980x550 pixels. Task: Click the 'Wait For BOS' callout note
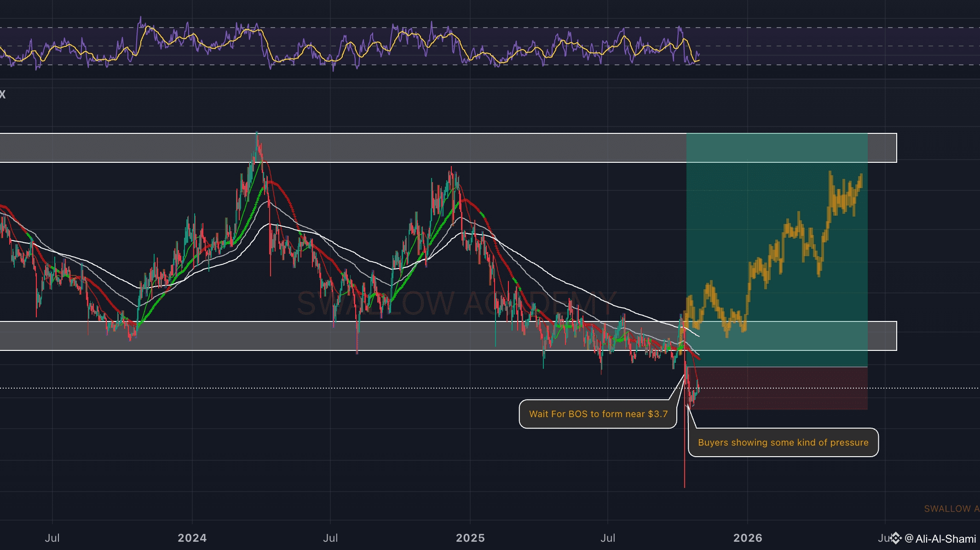(x=598, y=414)
